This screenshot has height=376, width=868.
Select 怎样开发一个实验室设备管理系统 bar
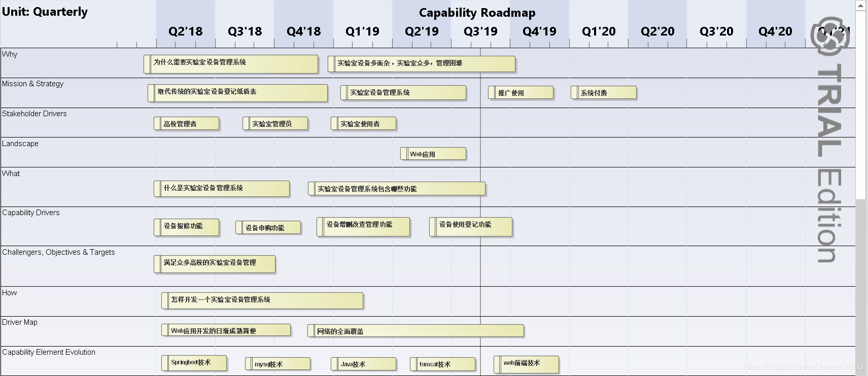click(262, 300)
